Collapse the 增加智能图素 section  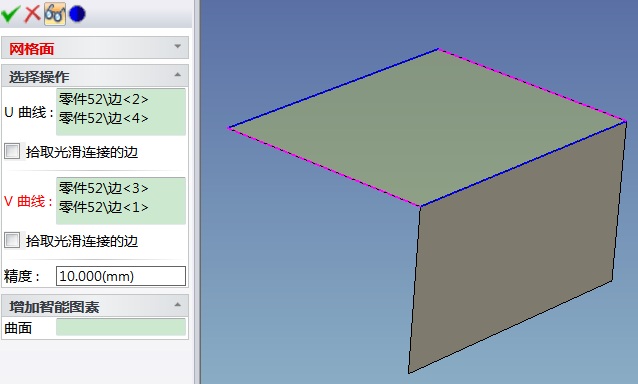177,305
